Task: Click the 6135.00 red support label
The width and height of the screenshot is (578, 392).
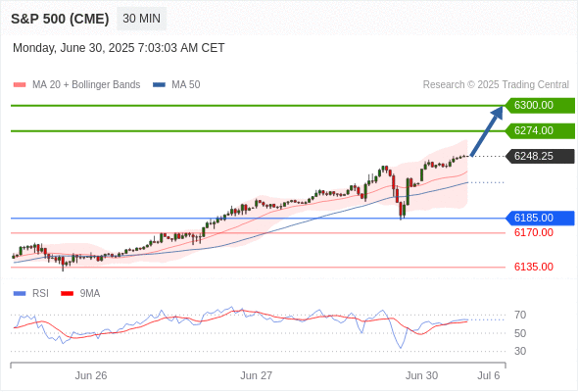Action: [x=533, y=267]
